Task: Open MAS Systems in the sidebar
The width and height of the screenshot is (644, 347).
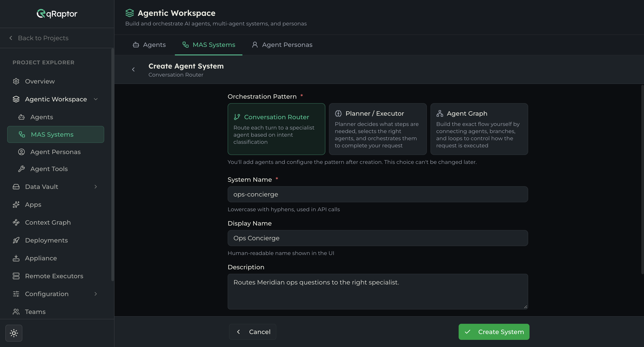Action: pyautogui.click(x=55, y=135)
